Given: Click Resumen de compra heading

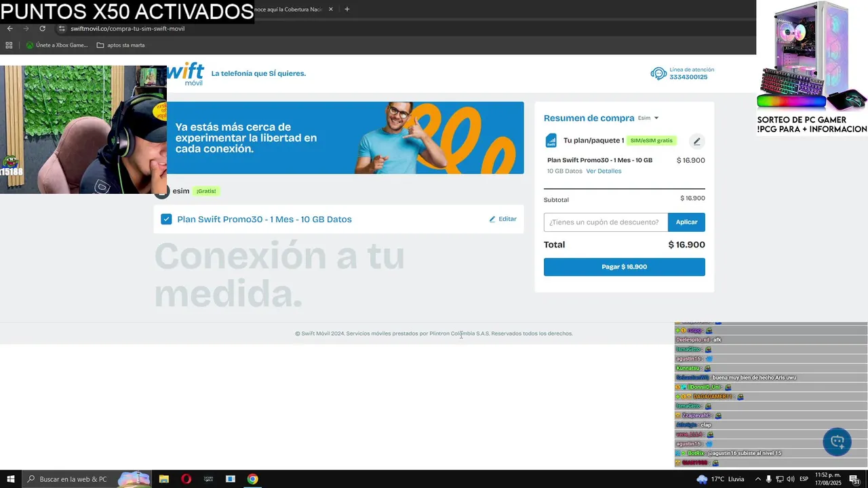Looking at the screenshot, I should coord(589,118).
